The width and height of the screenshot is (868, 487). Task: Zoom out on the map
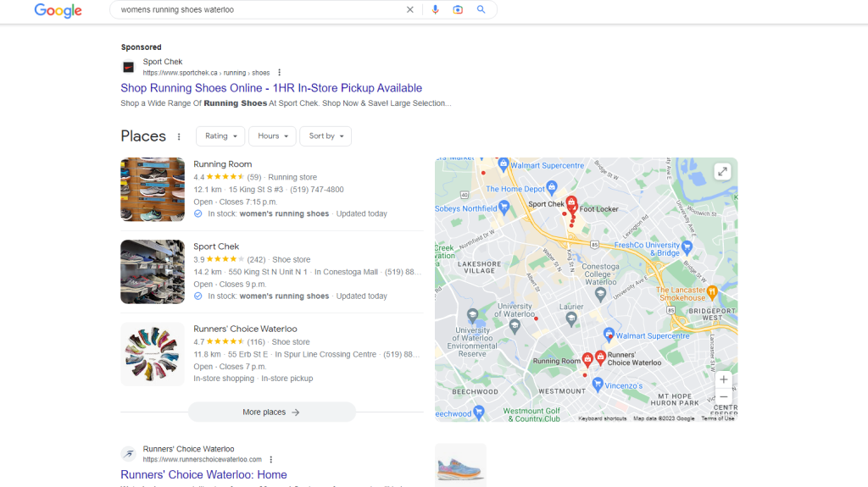point(723,396)
